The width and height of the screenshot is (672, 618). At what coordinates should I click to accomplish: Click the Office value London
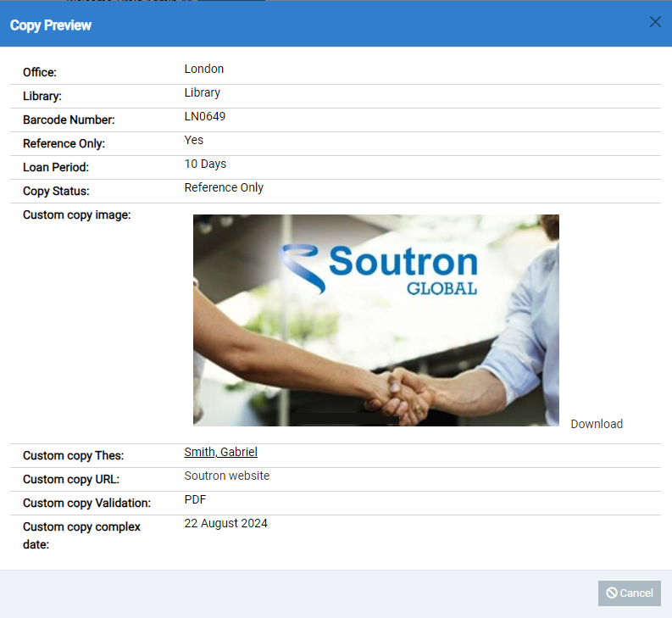coord(204,69)
